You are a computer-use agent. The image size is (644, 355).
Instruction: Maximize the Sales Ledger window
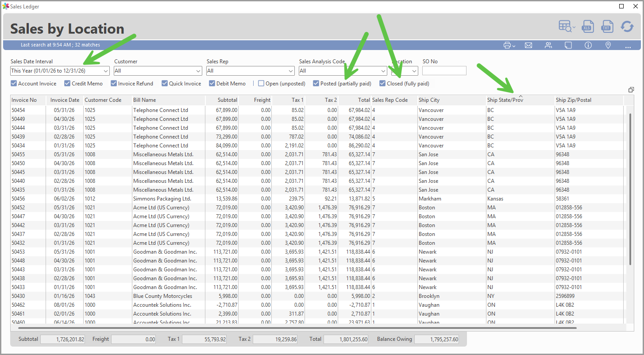(621, 6)
